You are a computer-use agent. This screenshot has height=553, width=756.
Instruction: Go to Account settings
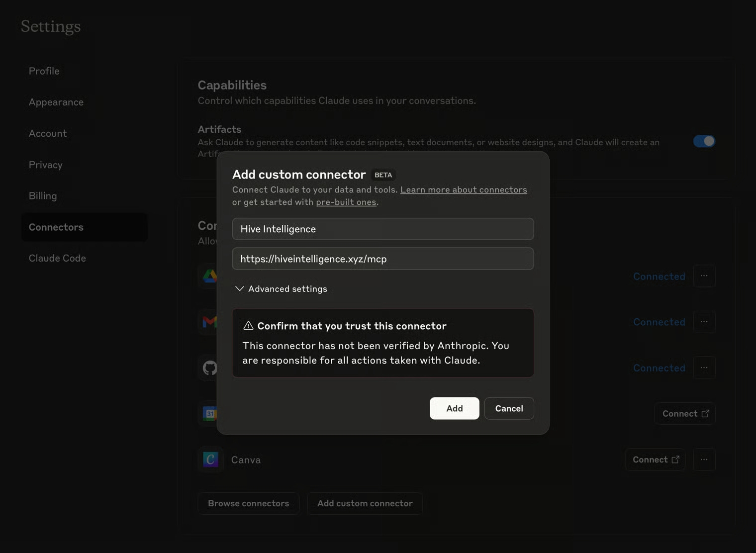[x=48, y=133]
